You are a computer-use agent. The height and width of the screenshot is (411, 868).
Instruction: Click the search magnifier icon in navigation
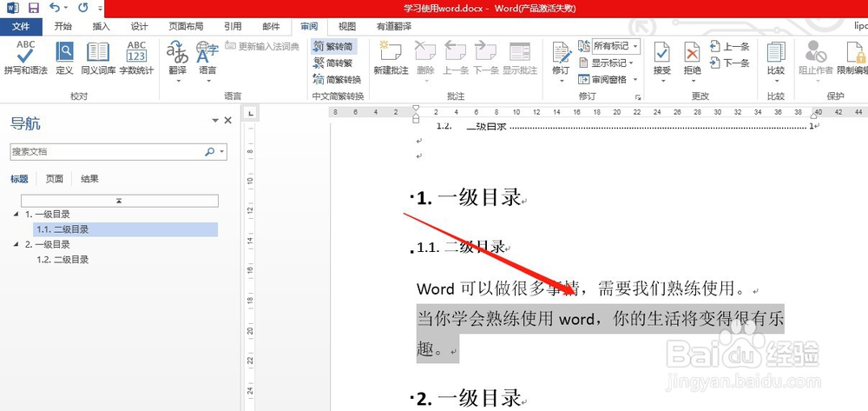[x=209, y=152]
